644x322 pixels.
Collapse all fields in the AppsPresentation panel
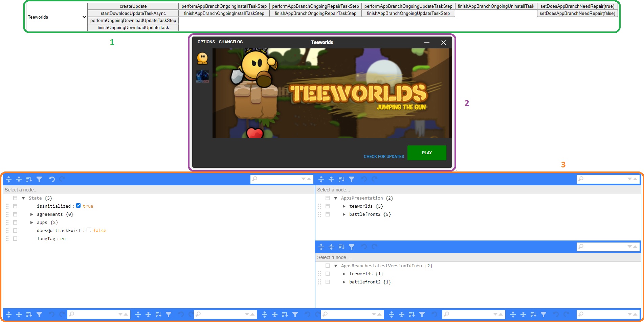click(x=331, y=179)
